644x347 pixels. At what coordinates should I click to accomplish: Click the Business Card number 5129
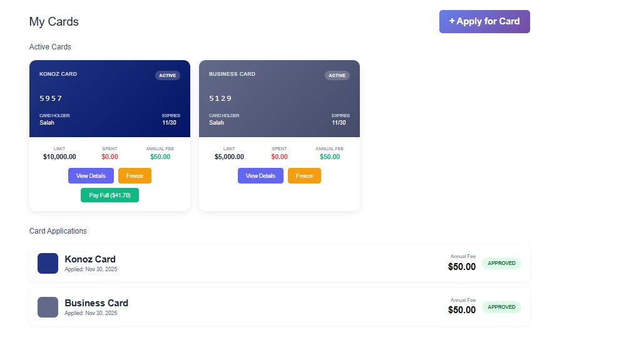220,98
